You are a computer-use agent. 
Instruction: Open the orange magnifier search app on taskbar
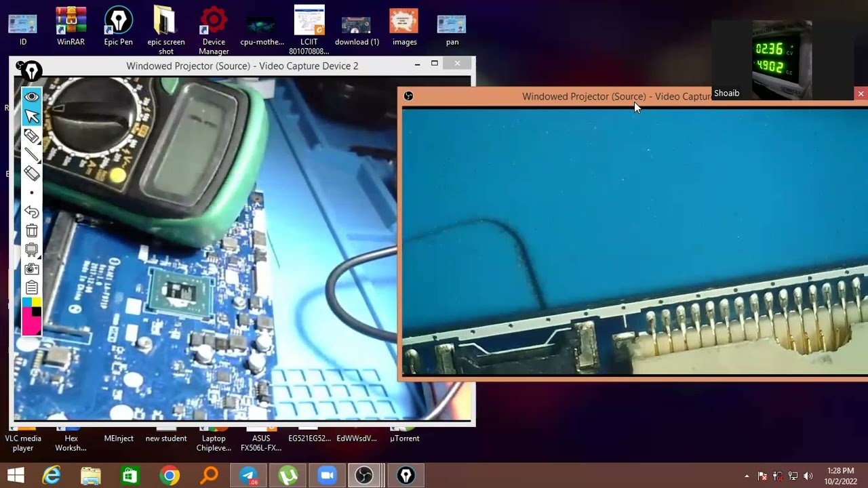[x=209, y=476]
